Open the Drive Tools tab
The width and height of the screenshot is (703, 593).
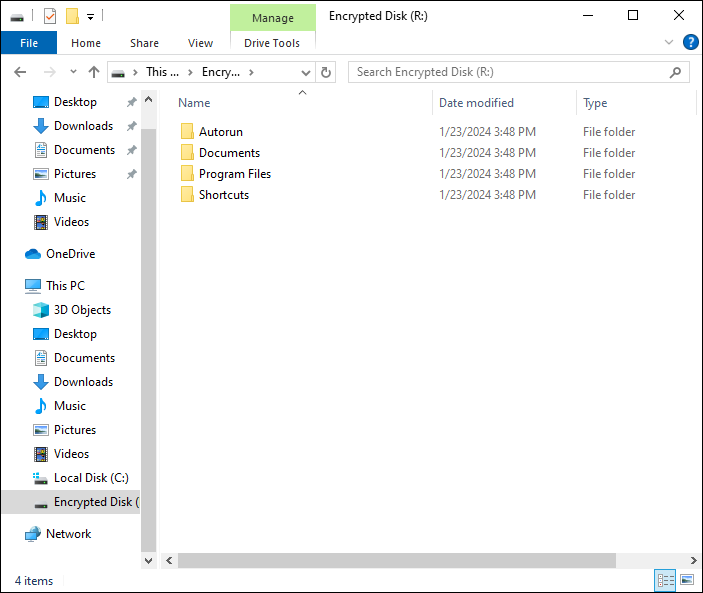(x=272, y=43)
